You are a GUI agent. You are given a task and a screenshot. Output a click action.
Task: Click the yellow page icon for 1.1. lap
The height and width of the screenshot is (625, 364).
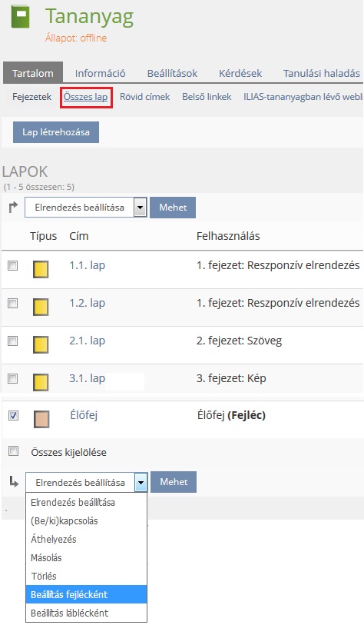[41, 269]
